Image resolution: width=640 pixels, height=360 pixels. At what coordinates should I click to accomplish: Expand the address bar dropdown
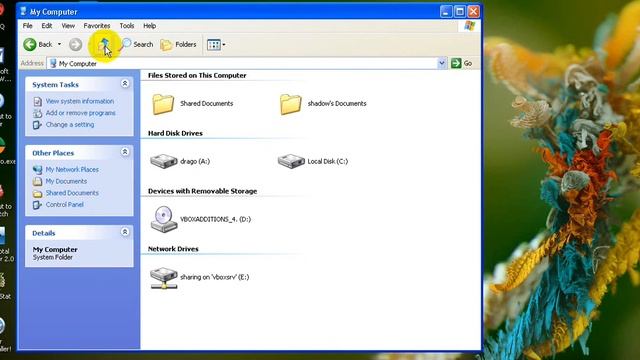[442, 63]
